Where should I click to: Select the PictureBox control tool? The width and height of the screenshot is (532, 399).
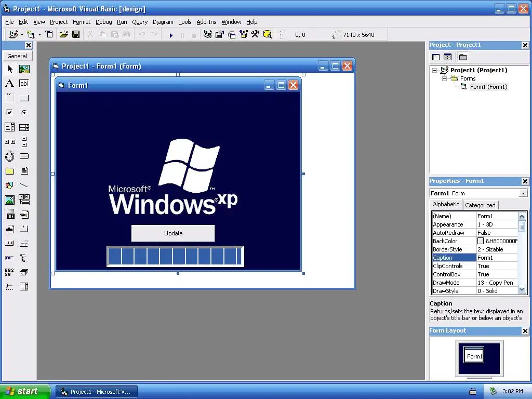24,69
